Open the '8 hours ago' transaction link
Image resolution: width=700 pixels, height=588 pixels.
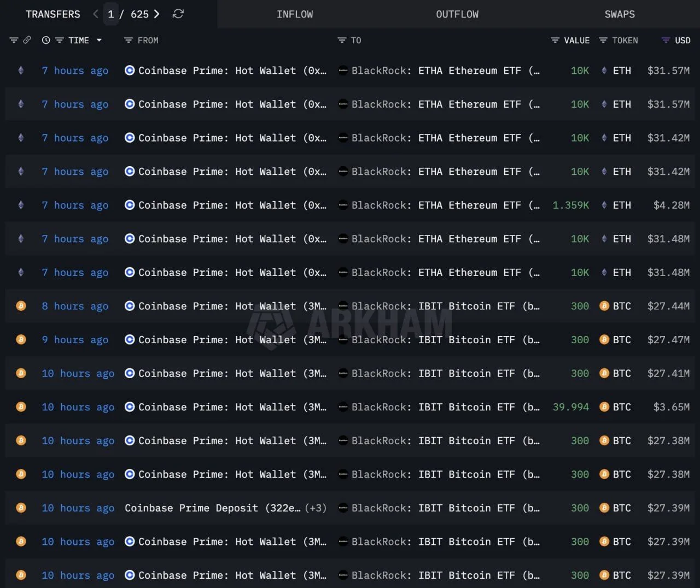point(75,307)
